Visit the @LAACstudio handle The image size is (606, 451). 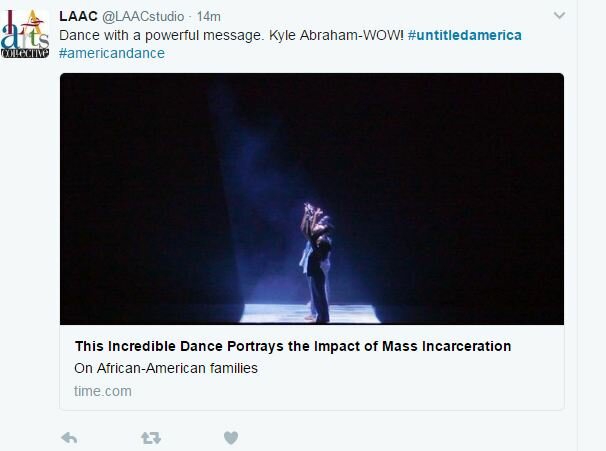pyautogui.click(x=143, y=17)
